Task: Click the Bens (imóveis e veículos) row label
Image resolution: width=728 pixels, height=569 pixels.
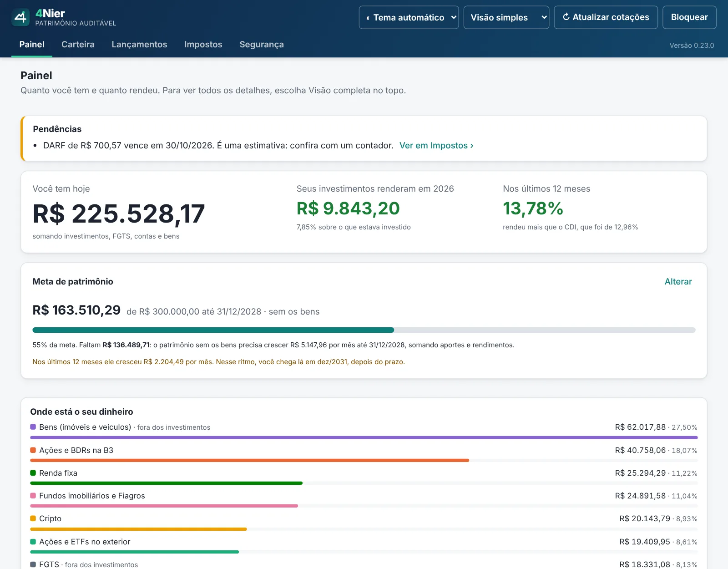Action: tap(85, 427)
